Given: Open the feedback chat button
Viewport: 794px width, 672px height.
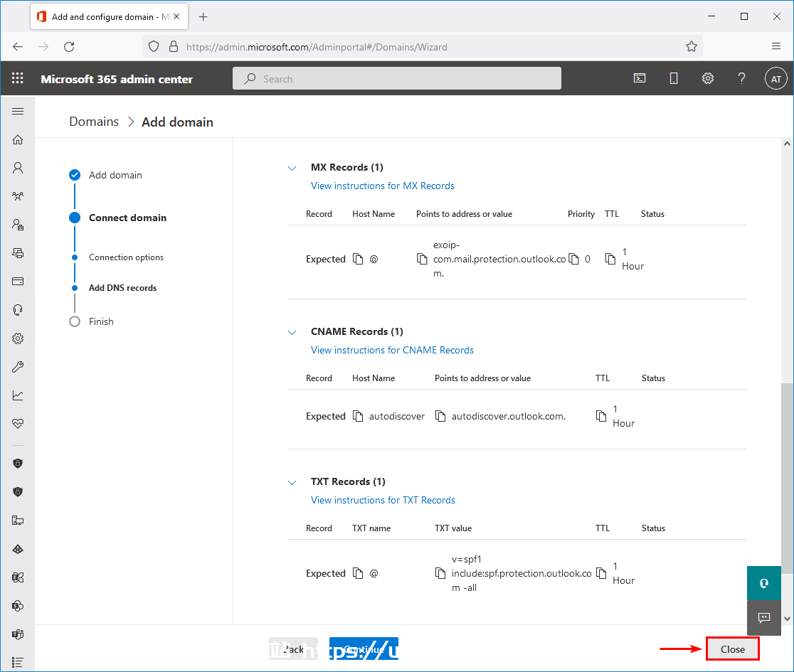Looking at the screenshot, I should (763, 617).
